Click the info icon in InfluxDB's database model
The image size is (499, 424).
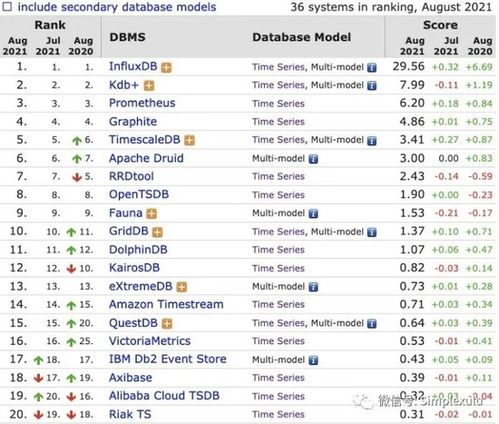(372, 68)
